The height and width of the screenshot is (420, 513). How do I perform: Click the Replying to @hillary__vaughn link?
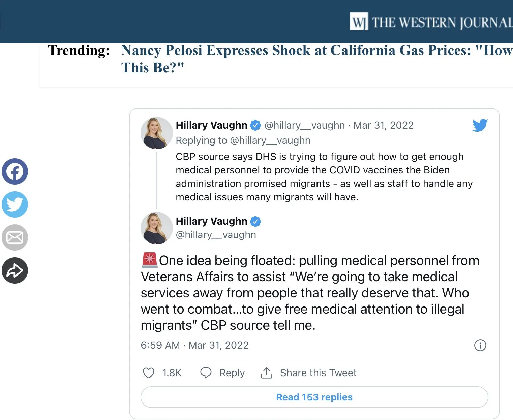[243, 140]
